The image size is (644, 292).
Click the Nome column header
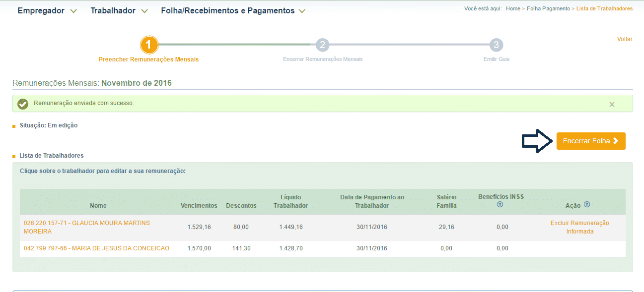click(x=98, y=205)
